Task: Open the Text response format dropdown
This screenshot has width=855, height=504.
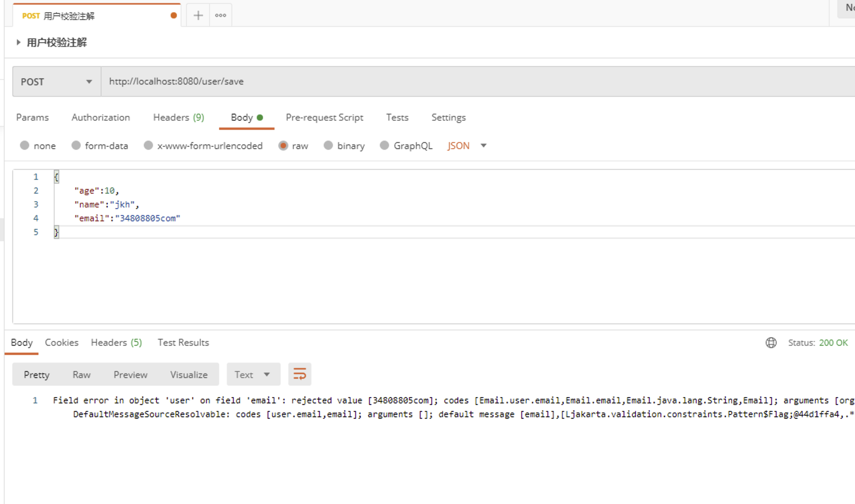Action: coord(253,375)
